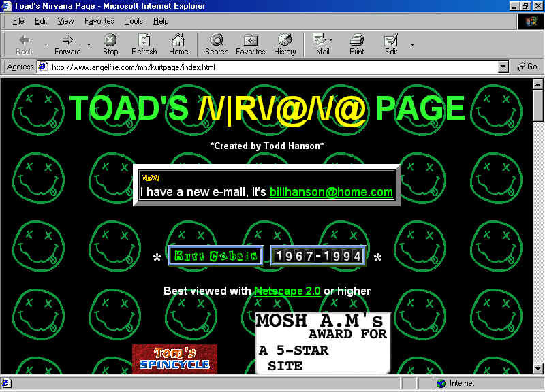Open the Favorites menu
Viewport: 545px width, 392px height.
click(99, 21)
